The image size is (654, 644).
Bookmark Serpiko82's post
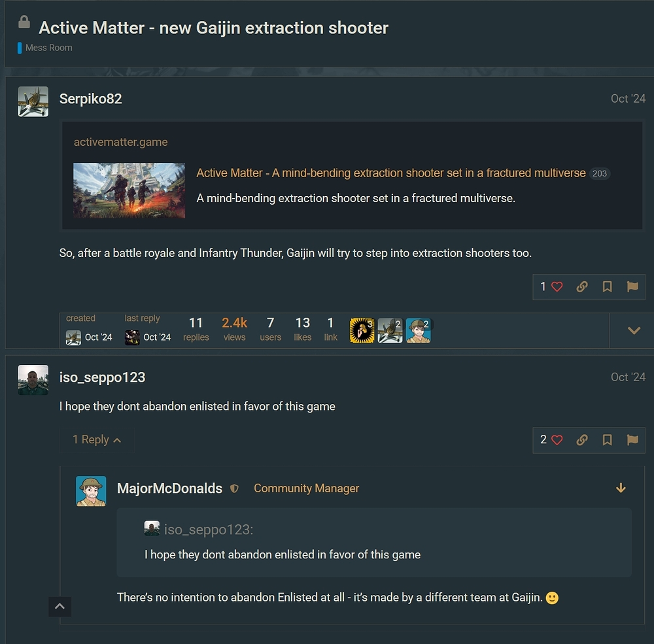[x=608, y=287]
